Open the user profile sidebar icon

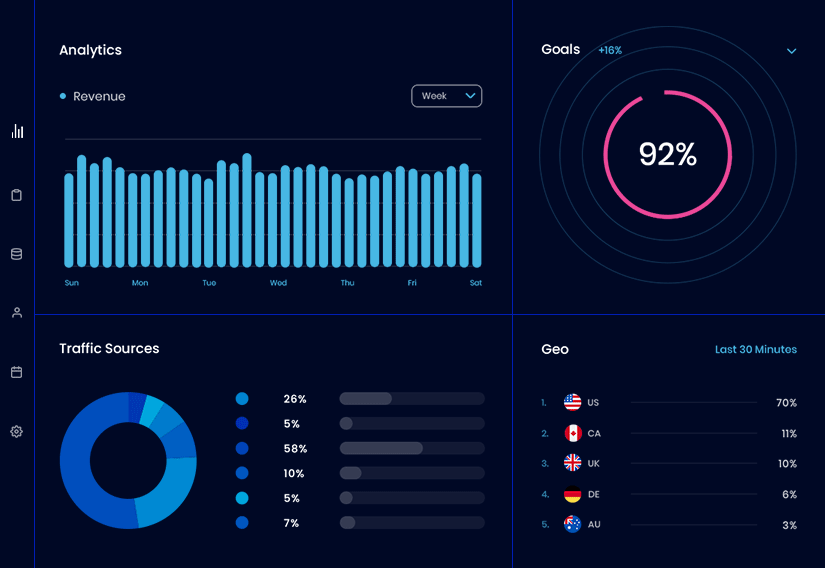coord(17,313)
